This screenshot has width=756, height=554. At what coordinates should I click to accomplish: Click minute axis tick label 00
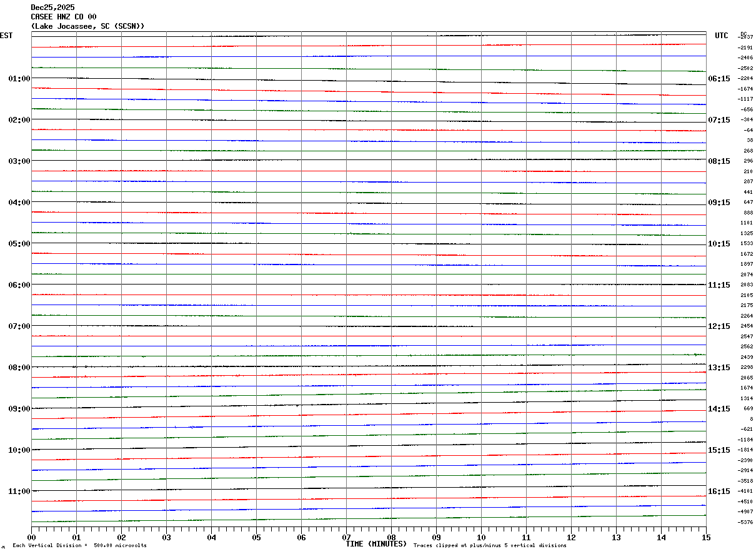coord(31,537)
